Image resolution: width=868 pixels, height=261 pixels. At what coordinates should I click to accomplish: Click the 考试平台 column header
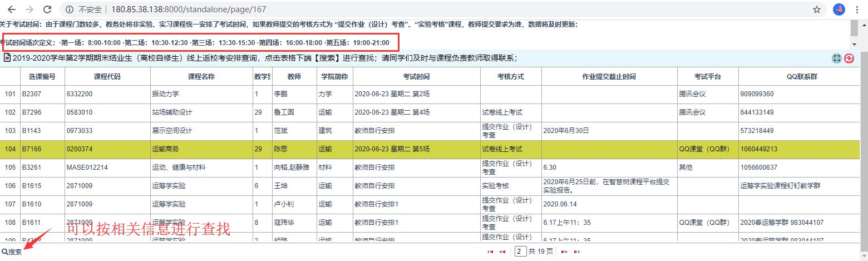click(x=708, y=76)
